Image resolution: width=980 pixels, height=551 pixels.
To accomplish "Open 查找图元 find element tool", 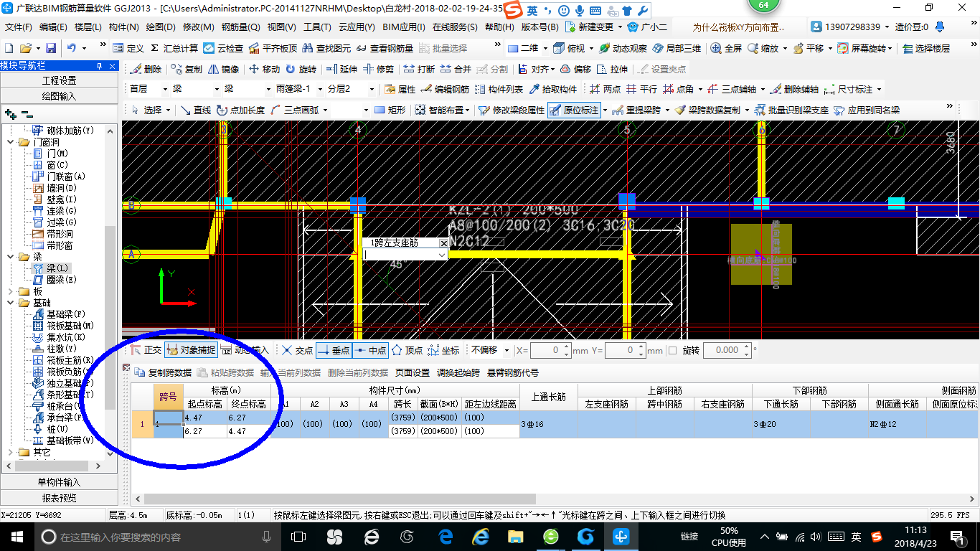I will (x=327, y=48).
